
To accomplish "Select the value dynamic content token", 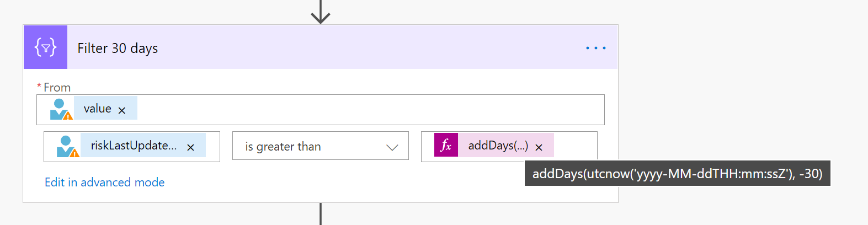I will pyautogui.click(x=98, y=109).
